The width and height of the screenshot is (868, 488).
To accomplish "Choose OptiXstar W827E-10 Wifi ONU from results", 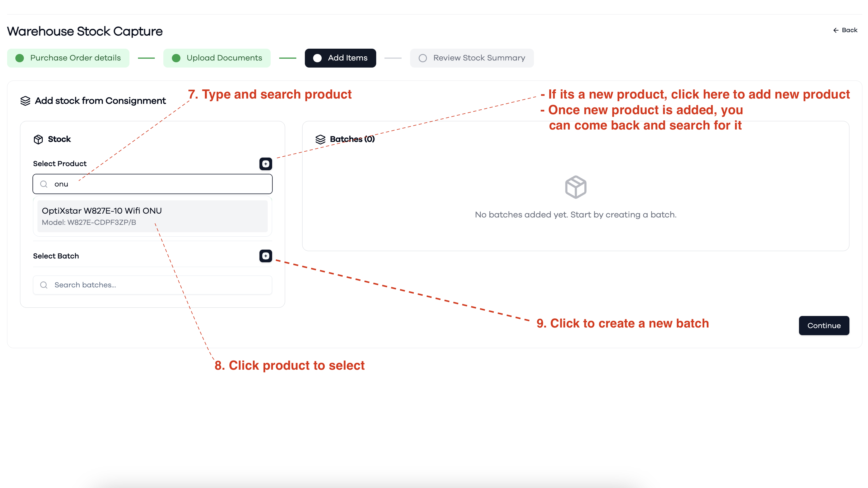I will (x=152, y=216).
